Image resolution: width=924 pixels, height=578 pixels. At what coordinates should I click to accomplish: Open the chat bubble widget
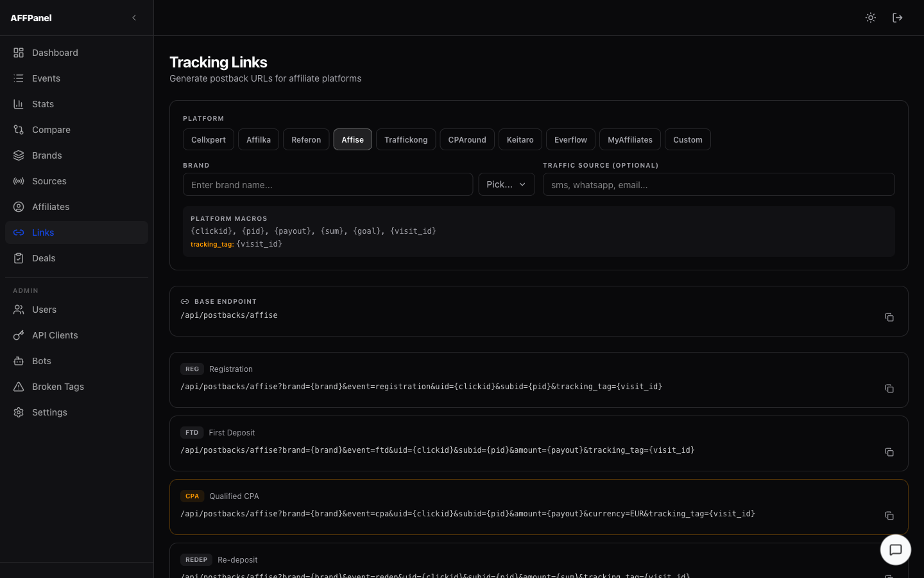point(895,550)
